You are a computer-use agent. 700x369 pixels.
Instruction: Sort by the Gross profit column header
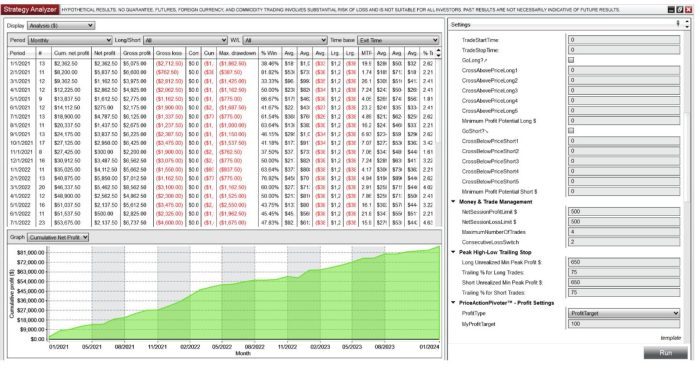coord(137,53)
